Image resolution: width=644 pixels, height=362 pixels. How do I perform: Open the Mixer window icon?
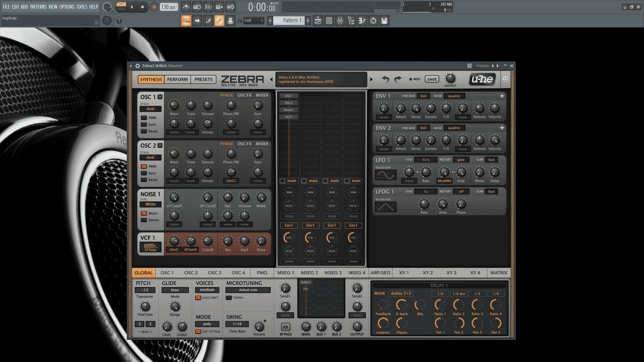coord(340,21)
